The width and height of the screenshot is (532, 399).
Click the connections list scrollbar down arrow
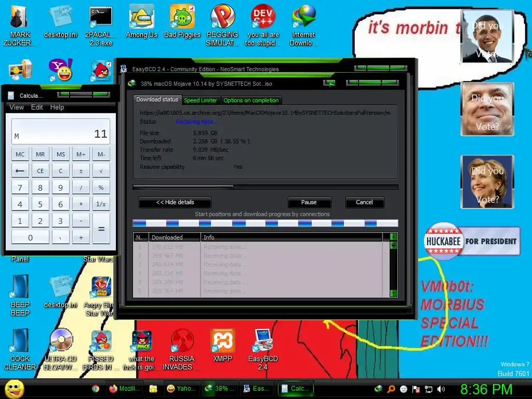coord(394,293)
